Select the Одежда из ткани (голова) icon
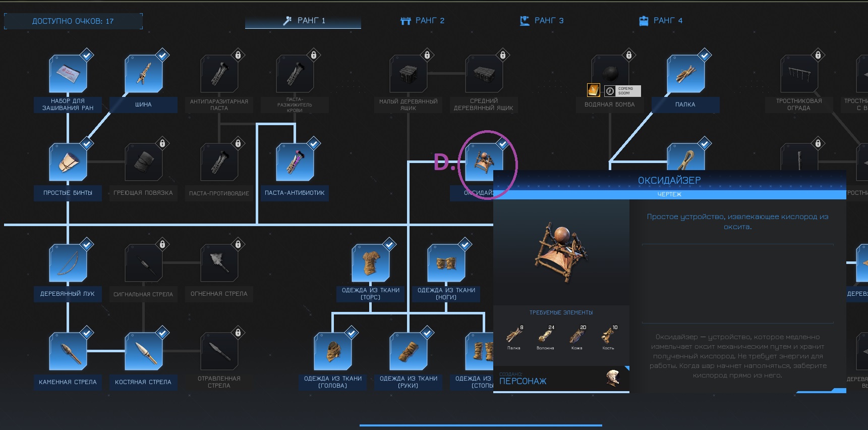The image size is (868, 430). [333, 351]
